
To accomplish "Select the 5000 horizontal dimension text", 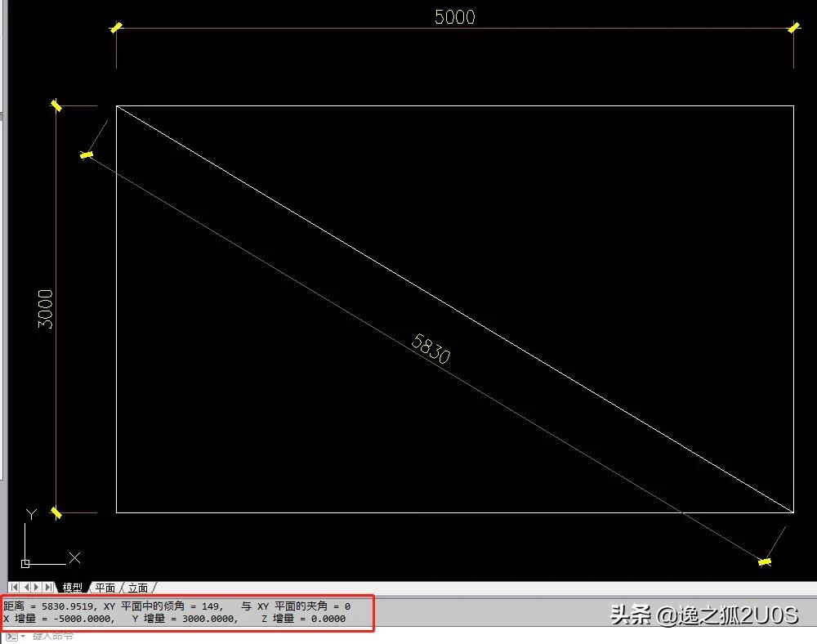I will 455,16.
